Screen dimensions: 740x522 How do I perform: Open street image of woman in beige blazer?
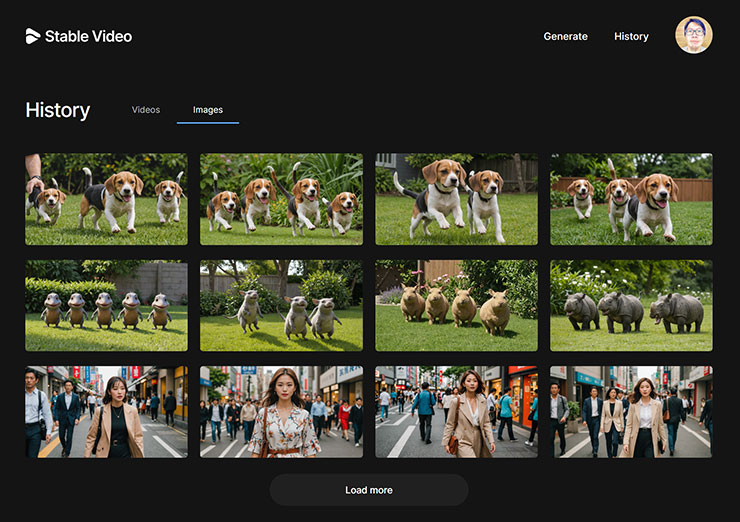click(x=106, y=412)
